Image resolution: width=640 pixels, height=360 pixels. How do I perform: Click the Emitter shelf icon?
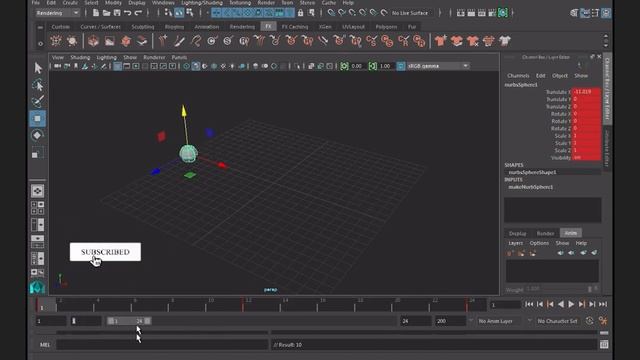pyautogui.click(x=56, y=41)
